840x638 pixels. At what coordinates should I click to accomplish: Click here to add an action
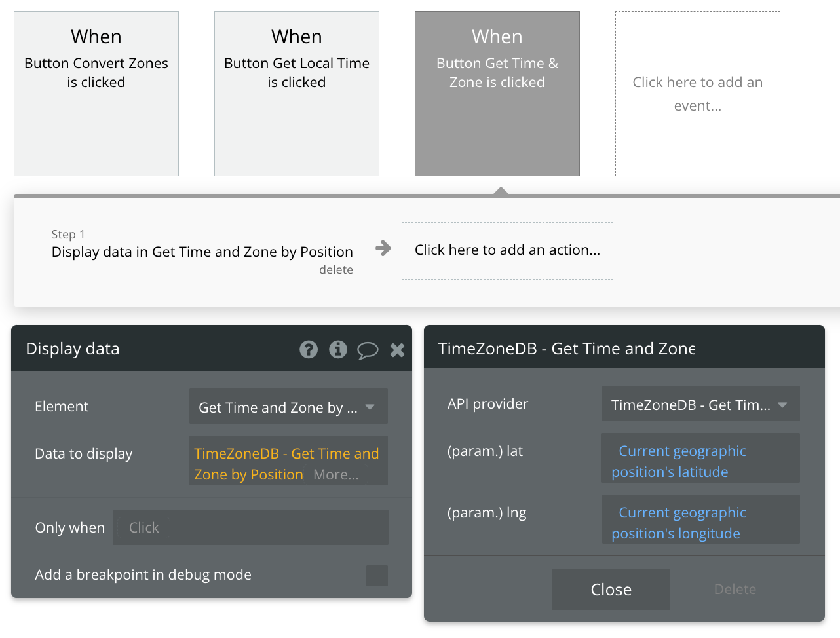(x=507, y=251)
